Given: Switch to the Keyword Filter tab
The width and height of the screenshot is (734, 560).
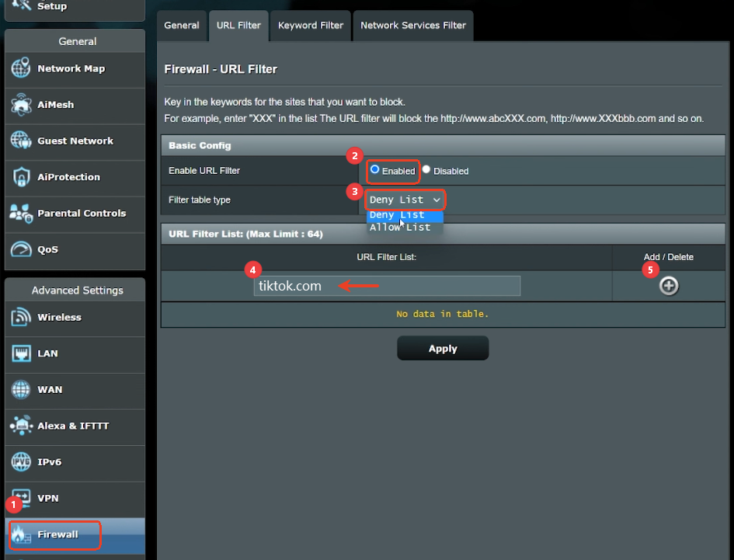Looking at the screenshot, I should pos(310,26).
